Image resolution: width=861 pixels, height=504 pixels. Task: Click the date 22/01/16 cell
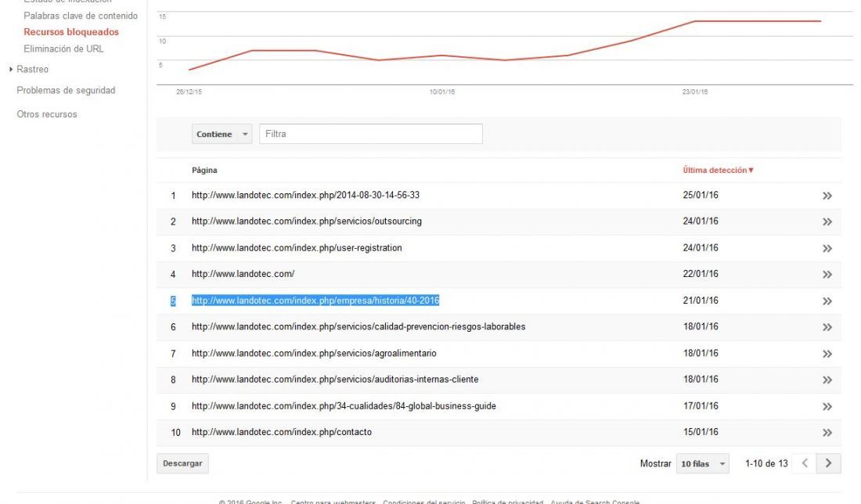(x=700, y=273)
